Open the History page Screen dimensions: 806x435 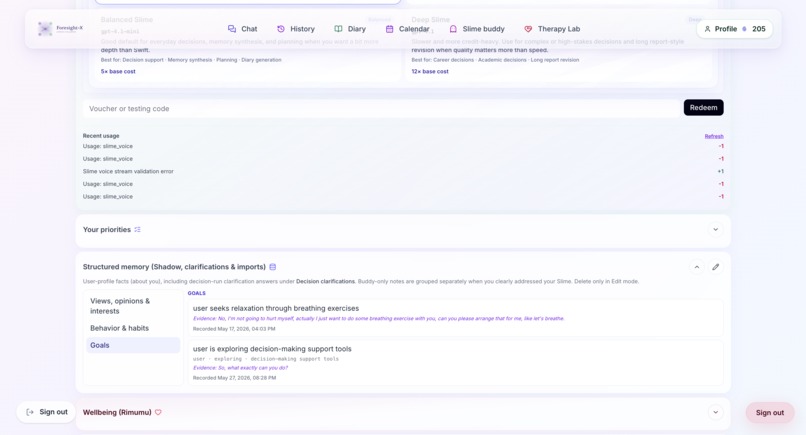coord(296,29)
